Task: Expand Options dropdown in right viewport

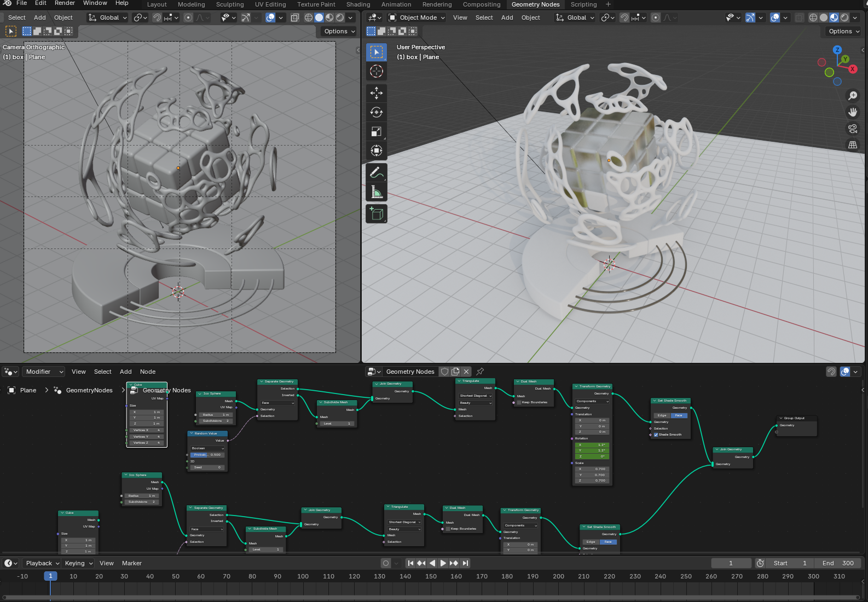Action: pos(844,31)
